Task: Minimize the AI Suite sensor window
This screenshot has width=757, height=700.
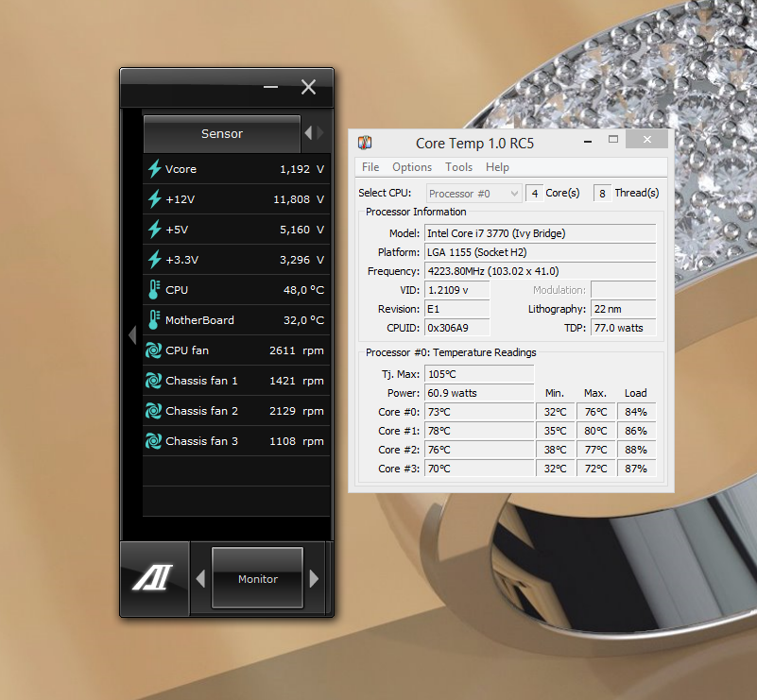Action: coord(271,87)
